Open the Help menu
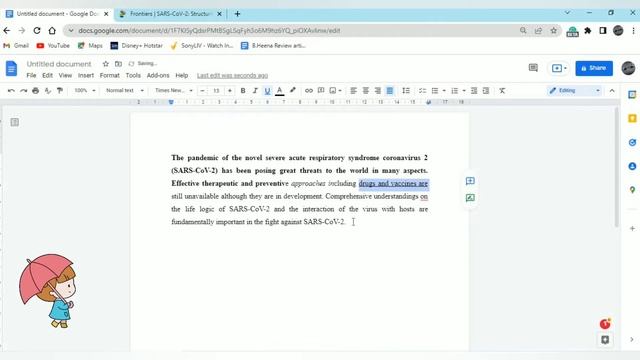The height and width of the screenshot is (360, 640). (182, 76)
